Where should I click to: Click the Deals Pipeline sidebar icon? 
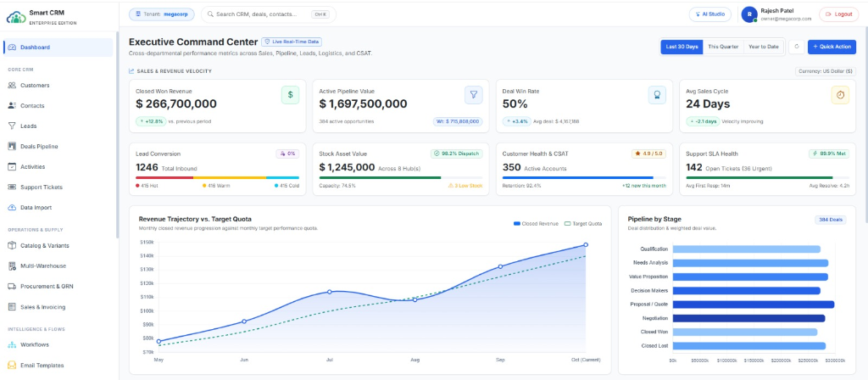12,146
